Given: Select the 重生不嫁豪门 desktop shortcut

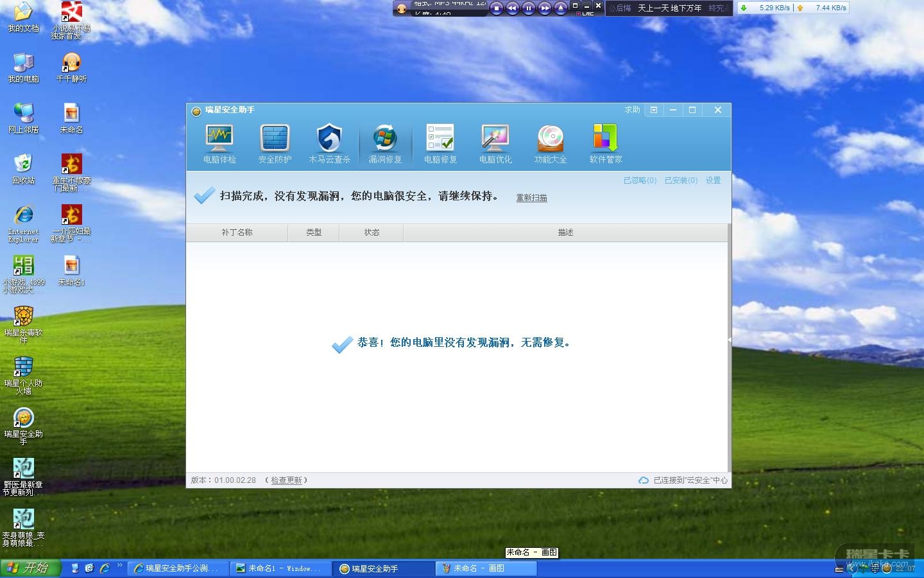Looking at the screenshot, I should point(71,173).
